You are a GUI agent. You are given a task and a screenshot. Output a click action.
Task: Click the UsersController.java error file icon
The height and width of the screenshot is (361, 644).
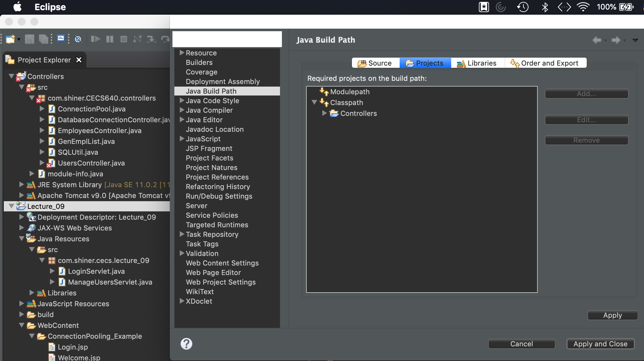[x=51, y=163]
